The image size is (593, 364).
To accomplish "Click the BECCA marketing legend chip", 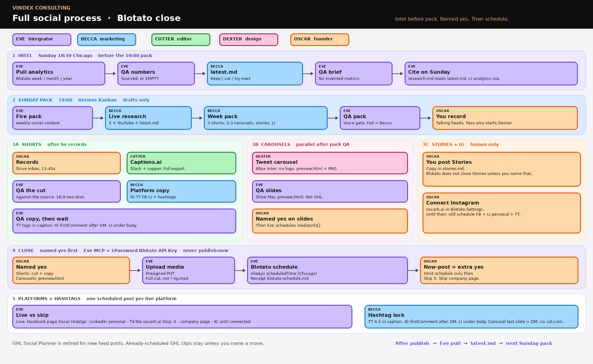I will (x=107, y=39).
